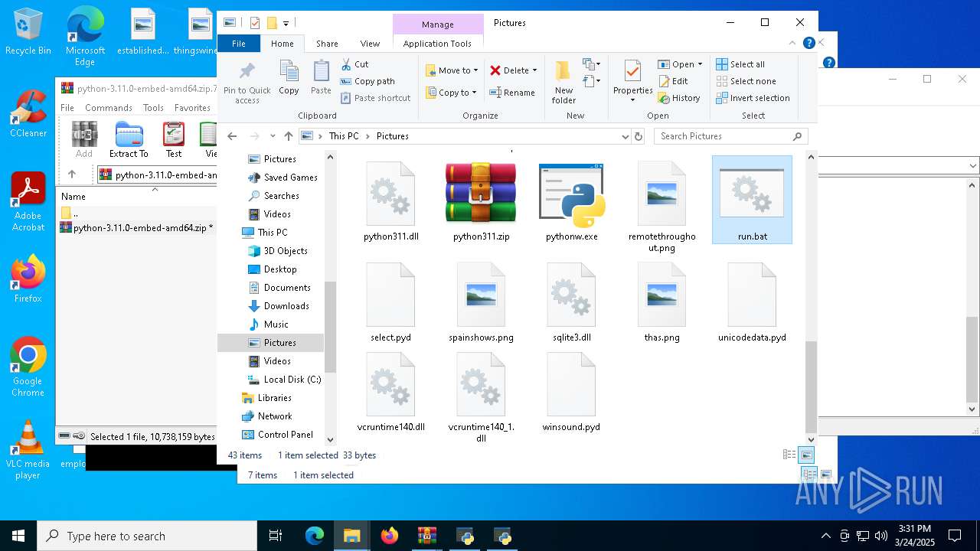
Task: Click New folder icon
Action: click(x=563, y=83)
